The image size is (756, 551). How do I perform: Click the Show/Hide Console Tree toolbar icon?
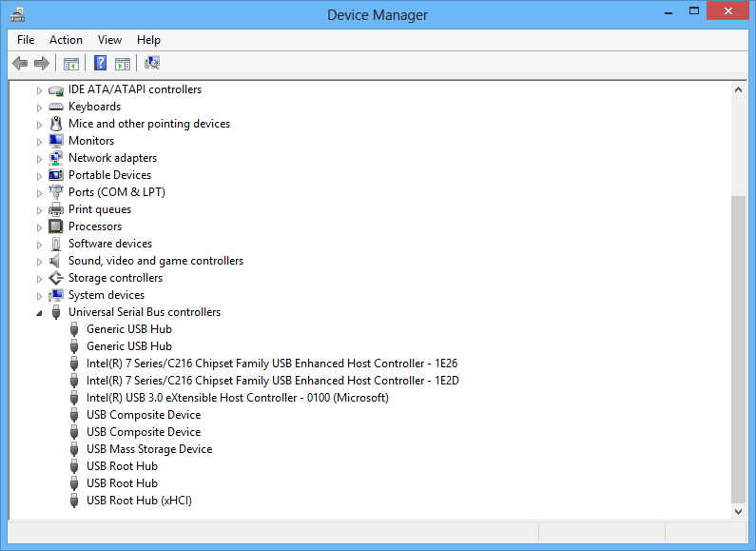click(x=71, y=63)
